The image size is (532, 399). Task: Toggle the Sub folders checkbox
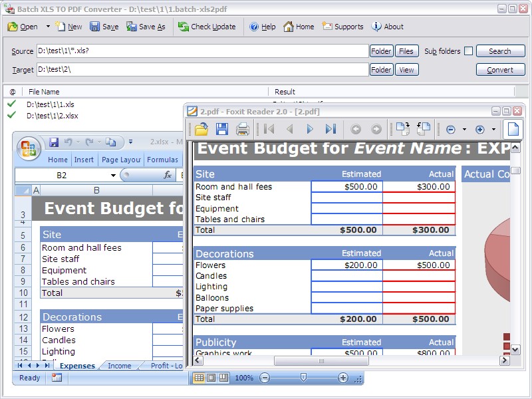click(468, 51)
